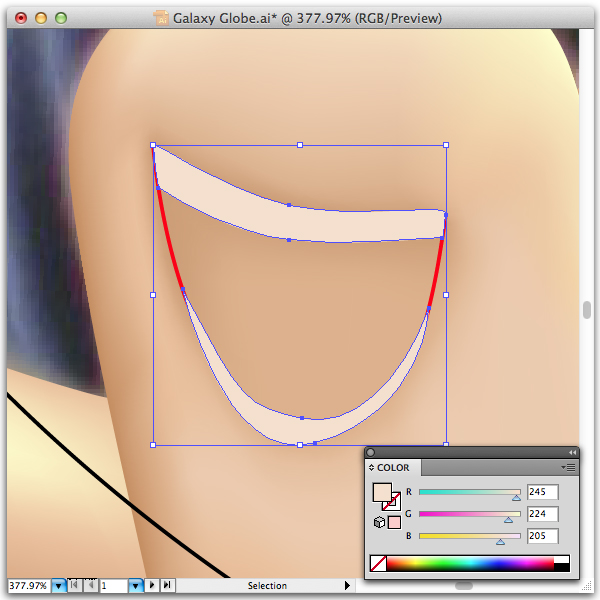This screenshot has height=600, width=600.
Task: Click the top-left bounding box handle
Action: (153, 145)
